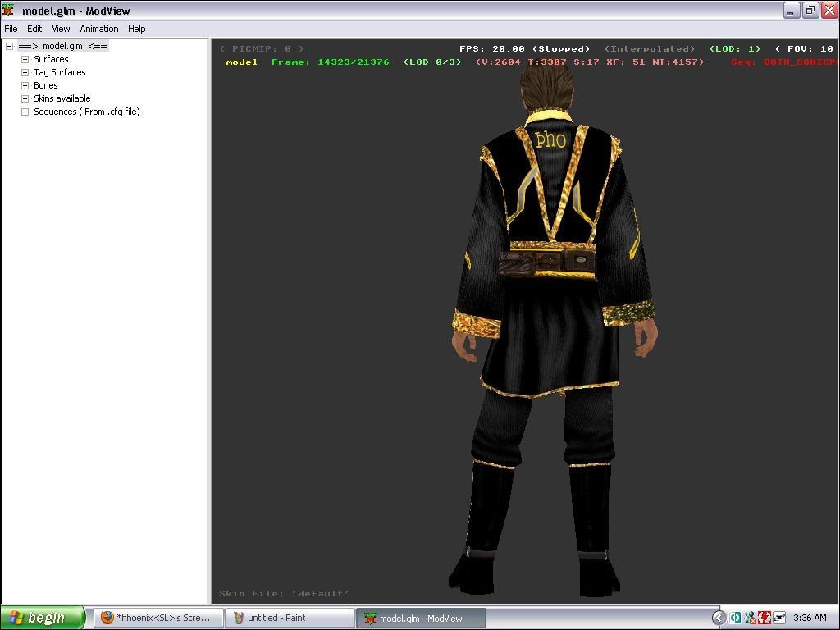Screen dimensions: 840x630
Task: Expand the Surfaces tree node
Action: coord(25,59)
